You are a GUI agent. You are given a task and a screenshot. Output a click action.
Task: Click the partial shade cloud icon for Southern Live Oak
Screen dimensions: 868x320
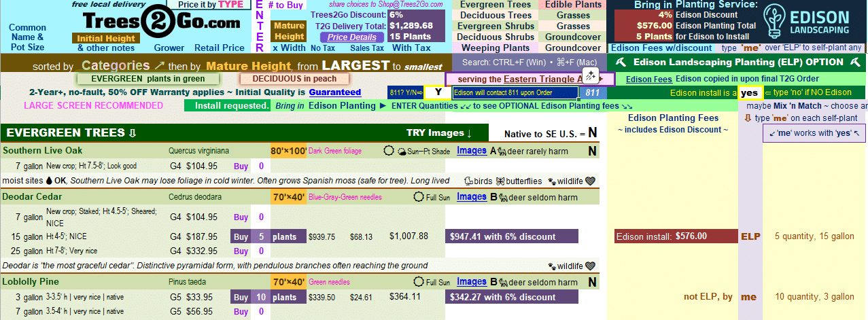(402, 152)
